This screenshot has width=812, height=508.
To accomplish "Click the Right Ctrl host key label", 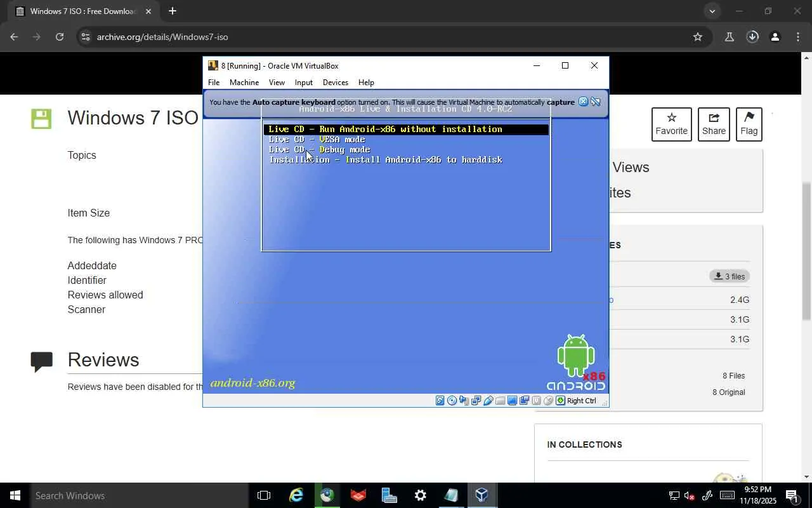I will [x=582, y=401].
